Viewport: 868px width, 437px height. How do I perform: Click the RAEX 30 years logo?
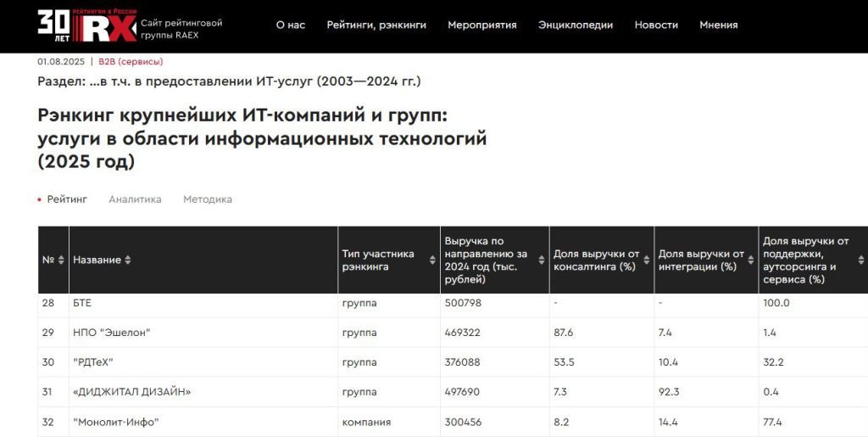click(87, 25)
